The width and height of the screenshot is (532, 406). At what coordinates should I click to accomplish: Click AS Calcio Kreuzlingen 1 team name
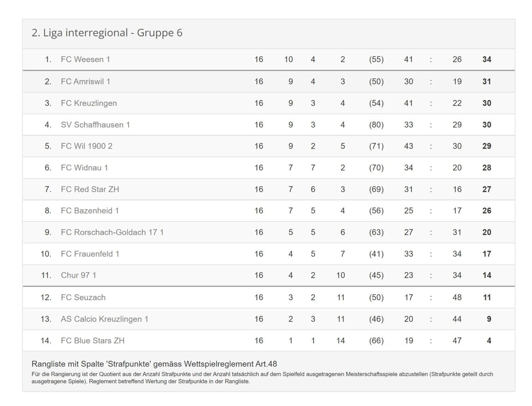tap(104, 319)
